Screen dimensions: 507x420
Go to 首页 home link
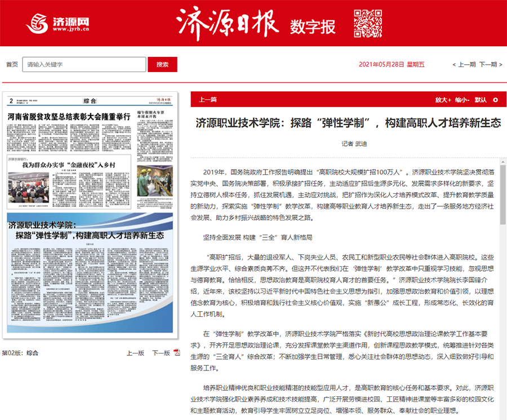(x=12, y=64)
